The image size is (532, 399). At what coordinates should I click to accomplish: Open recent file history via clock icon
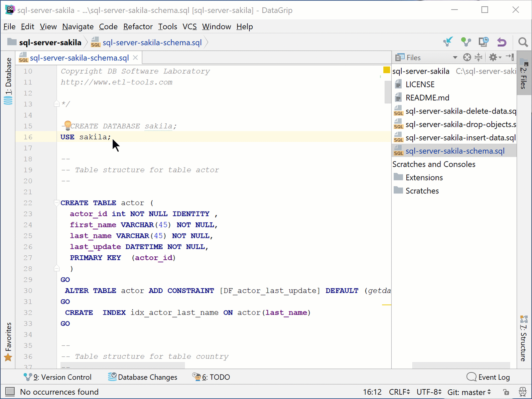coord(483,42)
